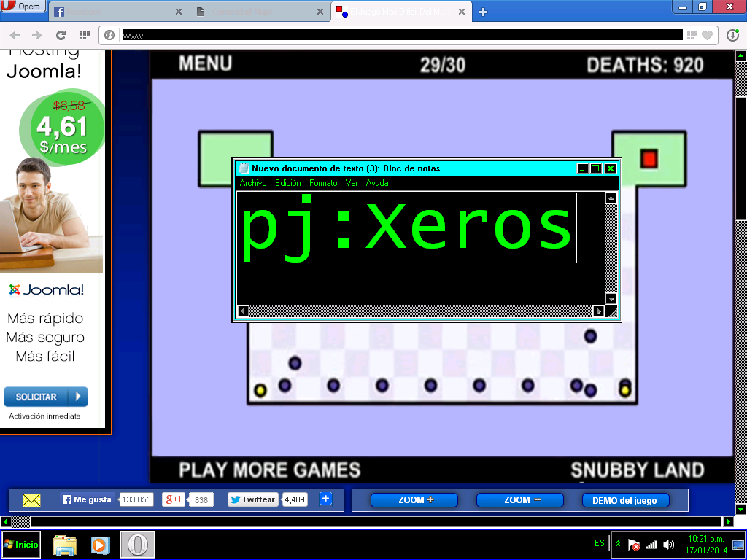Open a new browser tab
747x560 pixels.
click(483, 12)
